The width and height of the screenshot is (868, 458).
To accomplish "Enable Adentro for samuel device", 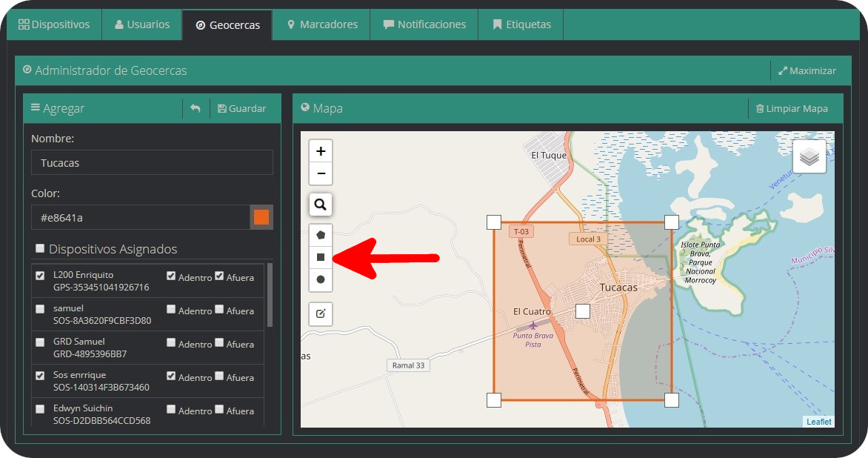I will [x=171, y=310].
